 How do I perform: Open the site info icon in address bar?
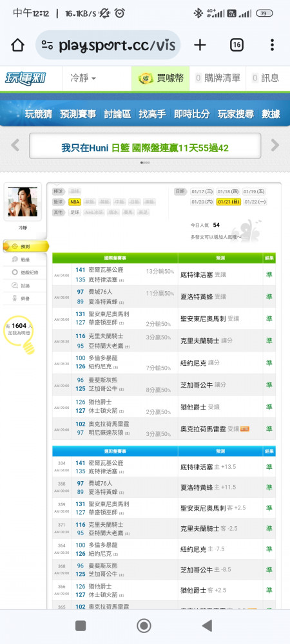pos(48,45)
